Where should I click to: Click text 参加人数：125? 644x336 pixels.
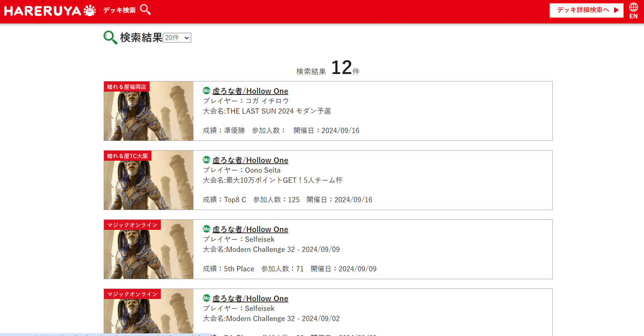click(x=276, y=200)
